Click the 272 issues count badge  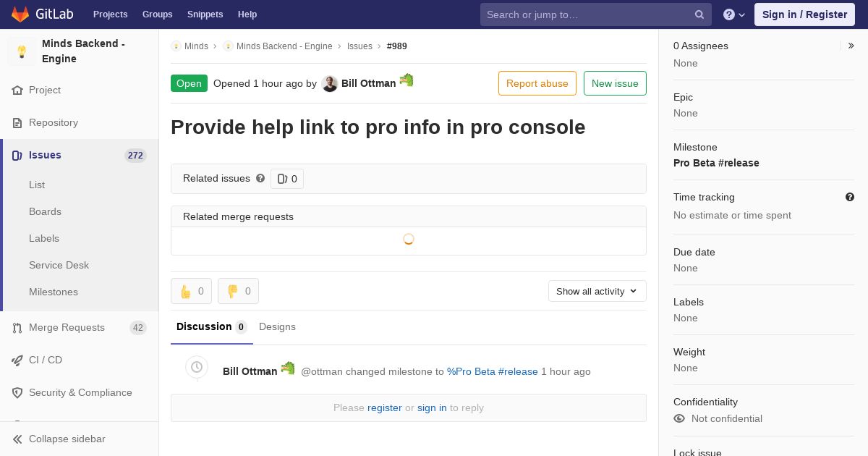(x=135, y=156)
